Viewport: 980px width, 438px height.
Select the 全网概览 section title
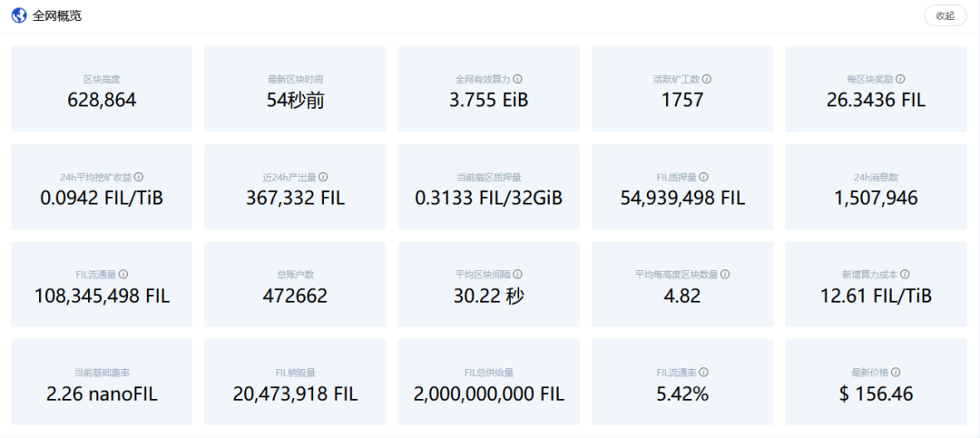coord(57,16)
